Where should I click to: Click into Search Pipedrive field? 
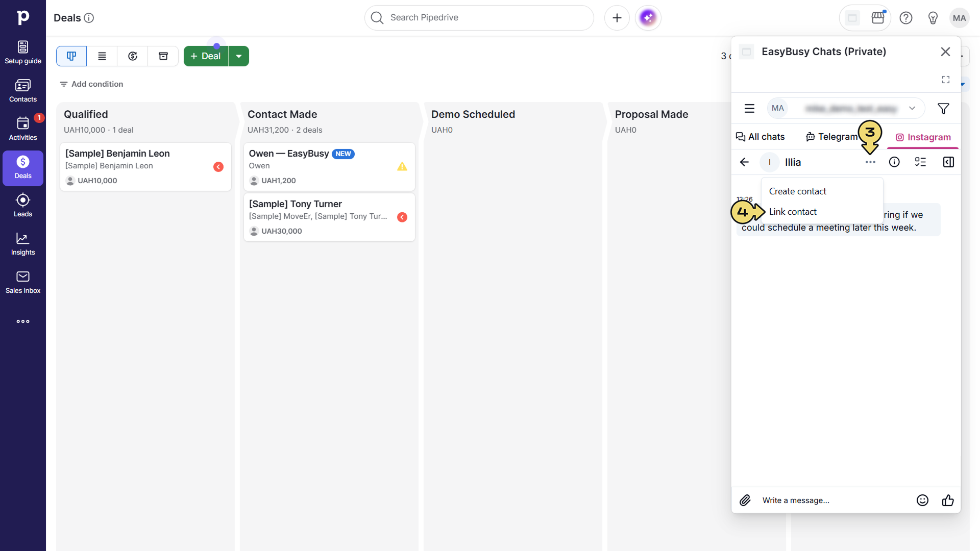pyautogui.click(x=479, y=18)
